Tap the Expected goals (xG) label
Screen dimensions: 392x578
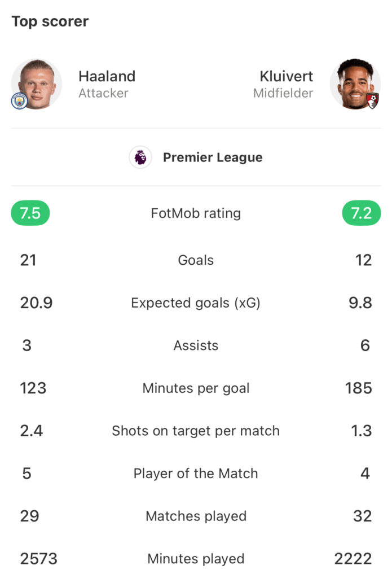tap(196, 303)
